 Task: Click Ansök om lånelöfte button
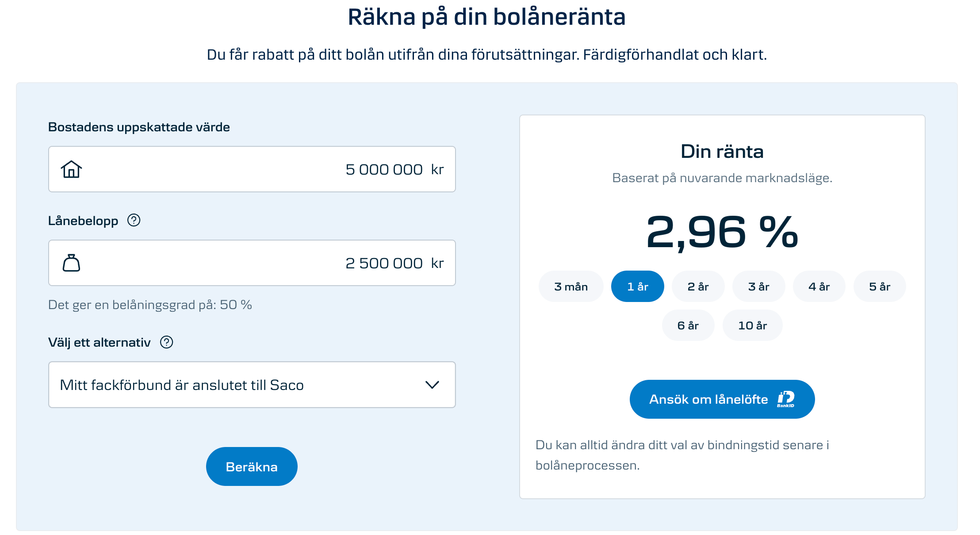pos(722,399)
